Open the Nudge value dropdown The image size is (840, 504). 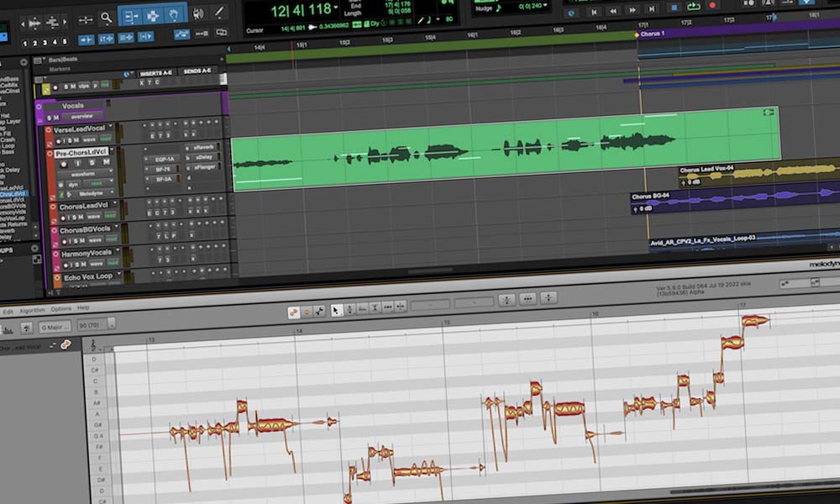coord(545,5)
